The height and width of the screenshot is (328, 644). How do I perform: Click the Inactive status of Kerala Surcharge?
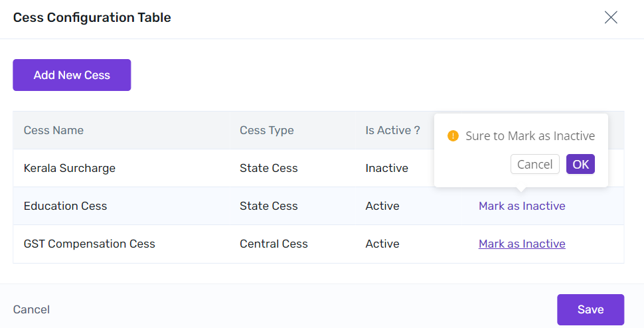pyautogui.click(x=386, y=168)
